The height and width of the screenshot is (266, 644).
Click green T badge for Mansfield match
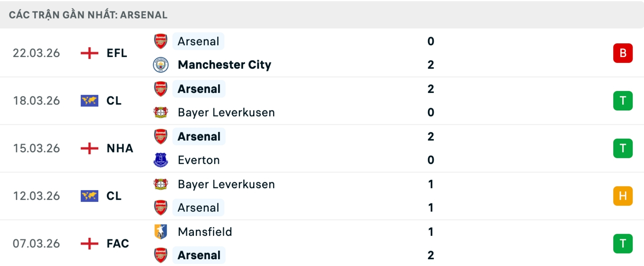[623, 243]
